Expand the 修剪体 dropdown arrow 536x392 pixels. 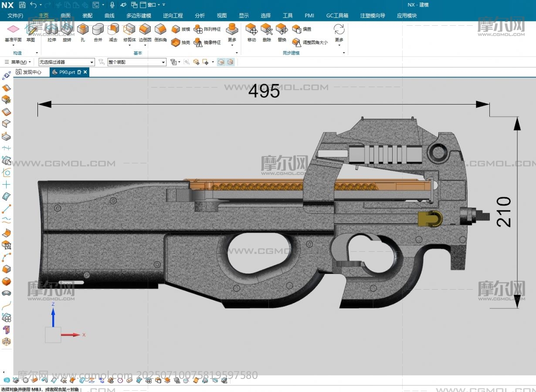click(129, 45)
